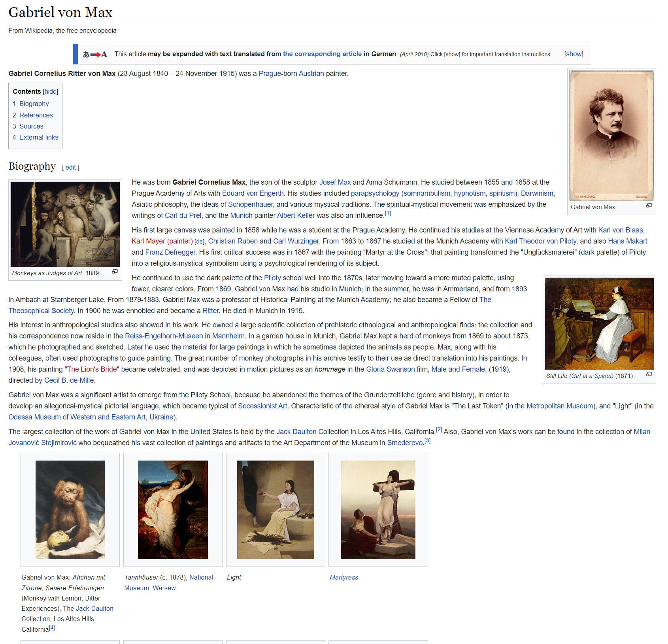Jump to Biography in the contents
This screenshot has height=644, width=668.
tap(34, 104)
